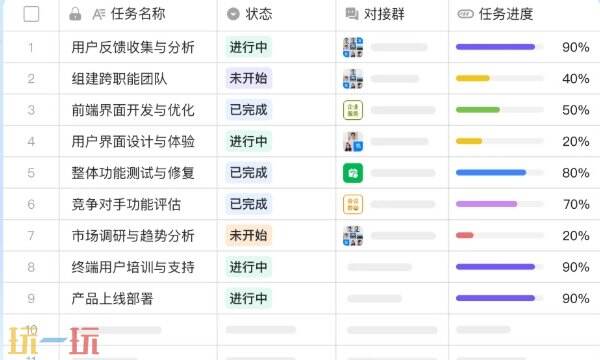Open group avatar in 组建跨职能团队 row
Image resolution: width=600 pixels, height=360 pixels.
[x=353, y=78]
